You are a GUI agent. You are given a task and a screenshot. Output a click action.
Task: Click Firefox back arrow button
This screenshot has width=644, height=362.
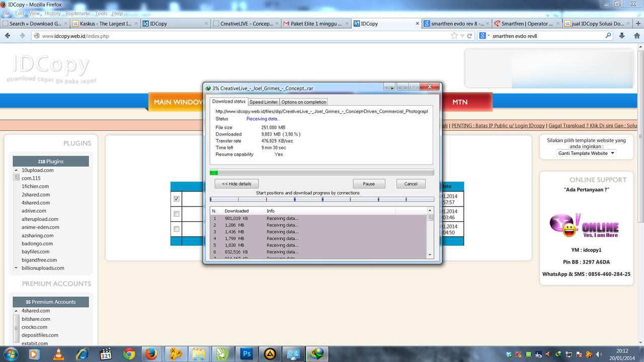pos(8,36)
